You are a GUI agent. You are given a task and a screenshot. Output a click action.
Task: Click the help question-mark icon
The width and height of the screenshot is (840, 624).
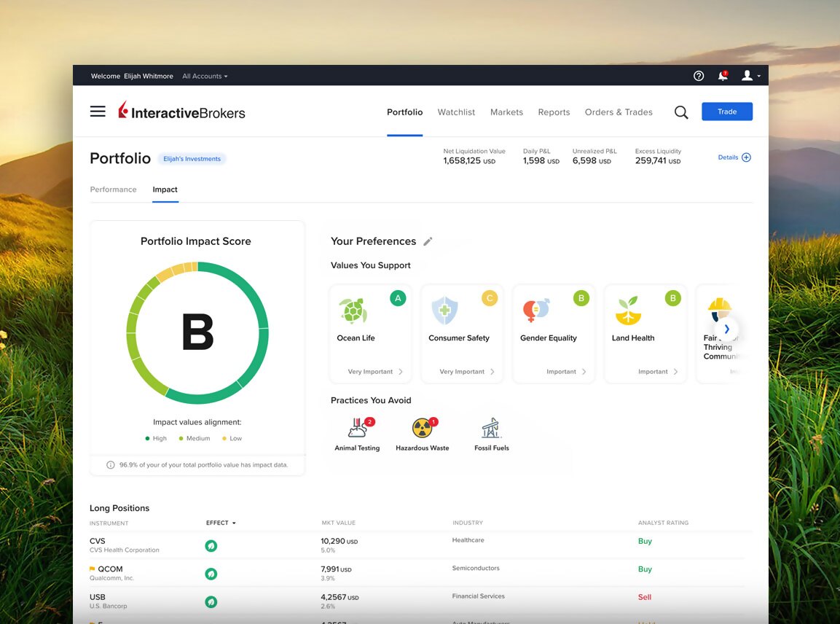698,76
